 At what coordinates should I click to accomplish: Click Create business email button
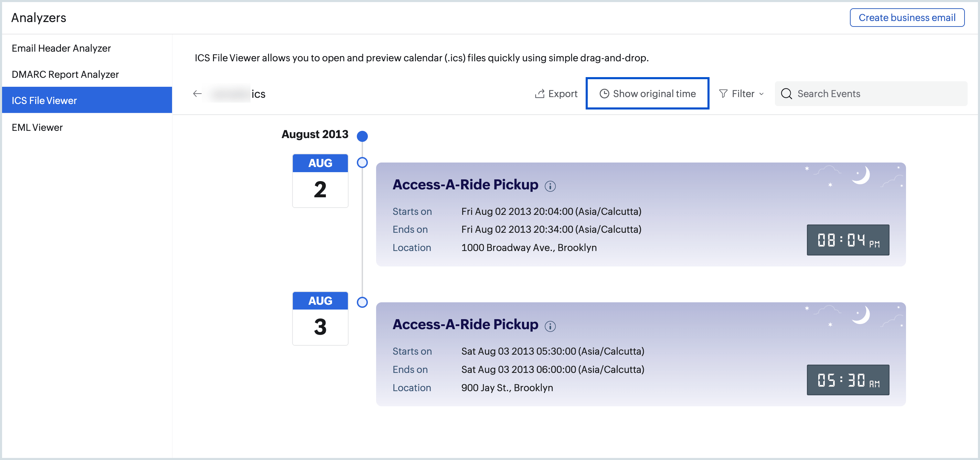pyautogui.click(x=907, y=18)
